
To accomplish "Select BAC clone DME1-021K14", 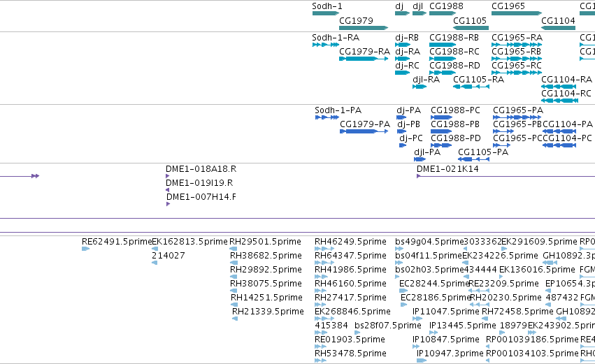I will coord(506,176).
